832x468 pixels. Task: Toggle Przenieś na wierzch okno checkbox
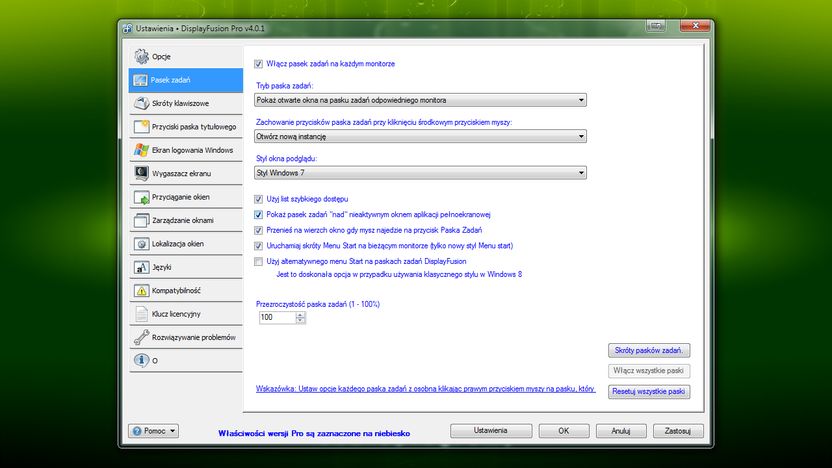pyautogui.click(x=258, y=230)
